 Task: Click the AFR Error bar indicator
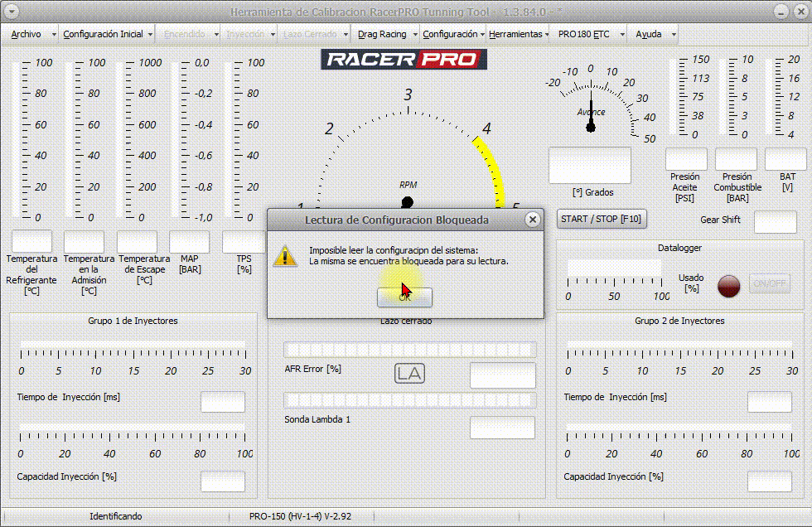409,350
